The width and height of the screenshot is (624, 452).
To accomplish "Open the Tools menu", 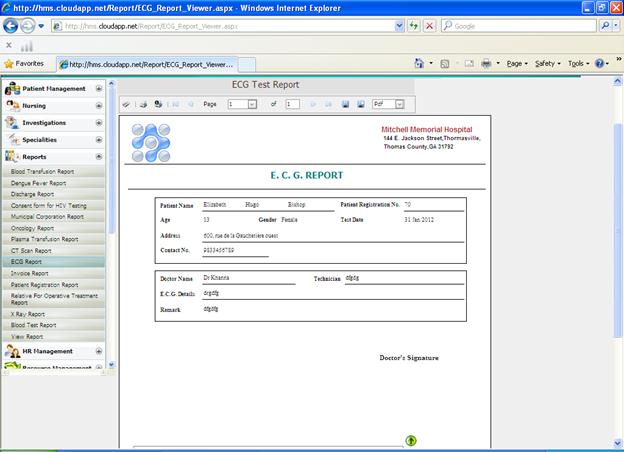I will 578,63.
